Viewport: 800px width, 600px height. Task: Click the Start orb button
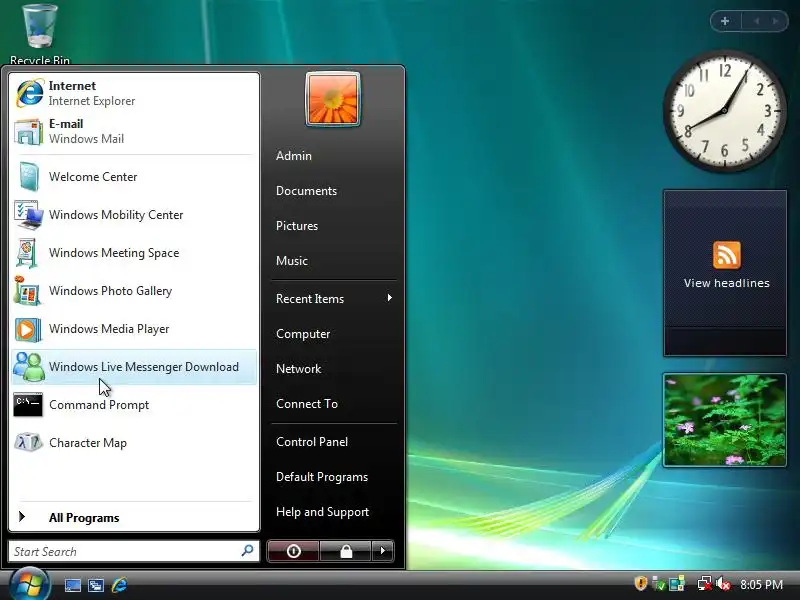pyautogui.click(x=29, y=584)
